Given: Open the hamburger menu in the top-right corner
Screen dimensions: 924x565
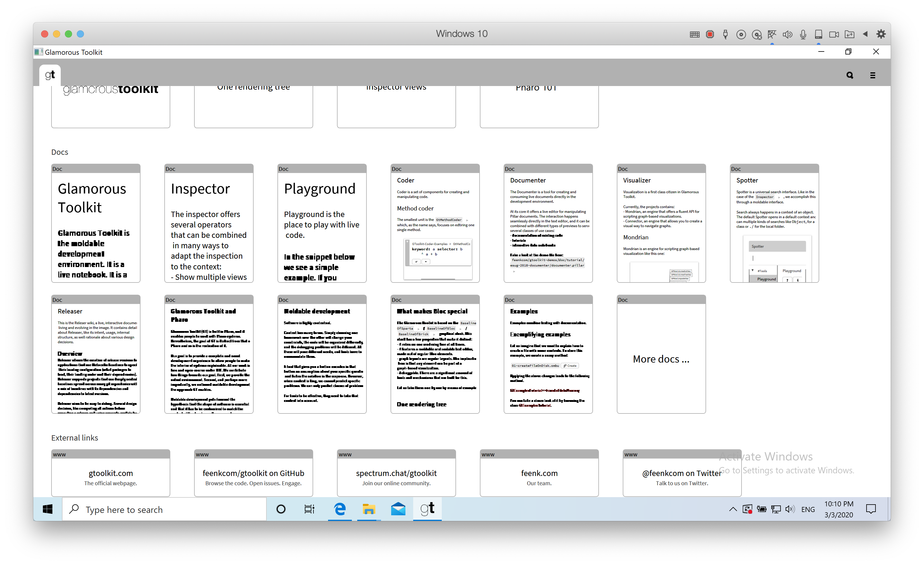Looking at the screenshot, I should 873,75.
